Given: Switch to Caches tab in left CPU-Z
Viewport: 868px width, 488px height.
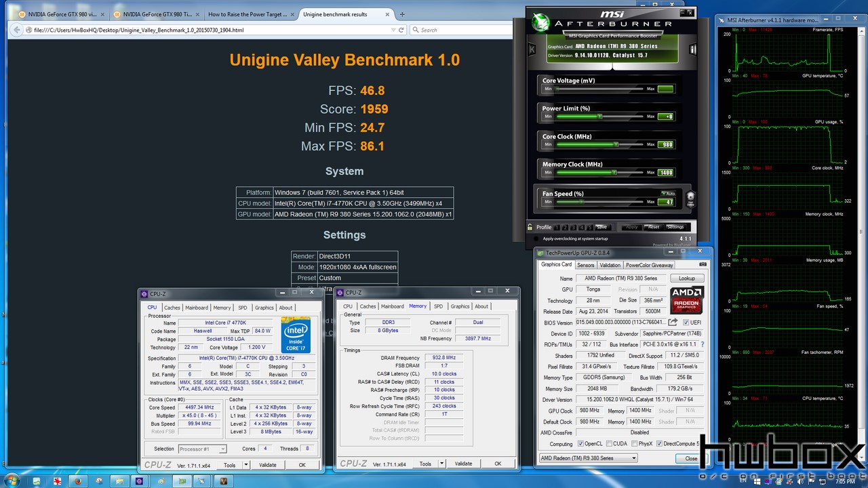Looking at the screenshot, I should (172, 307).
